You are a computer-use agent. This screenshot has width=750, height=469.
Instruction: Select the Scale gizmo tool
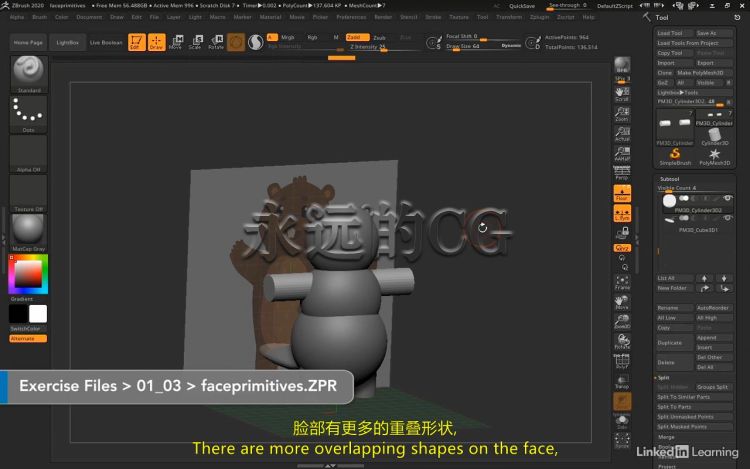click(196, 42)
